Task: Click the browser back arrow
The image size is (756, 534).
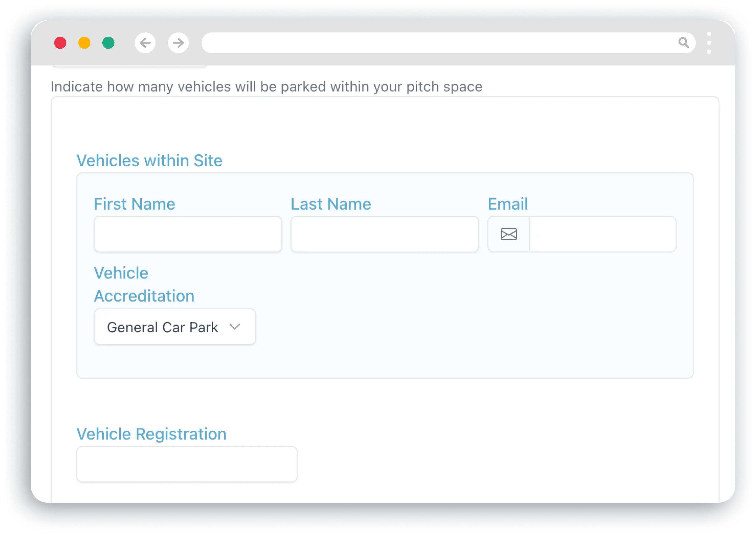Action: [145, 43]
